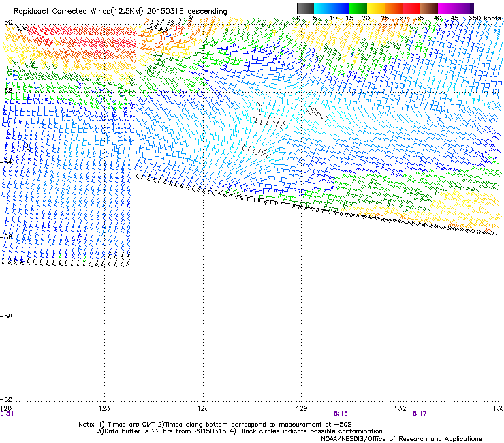Click the green 15-20 knots legend swatch

358,8
